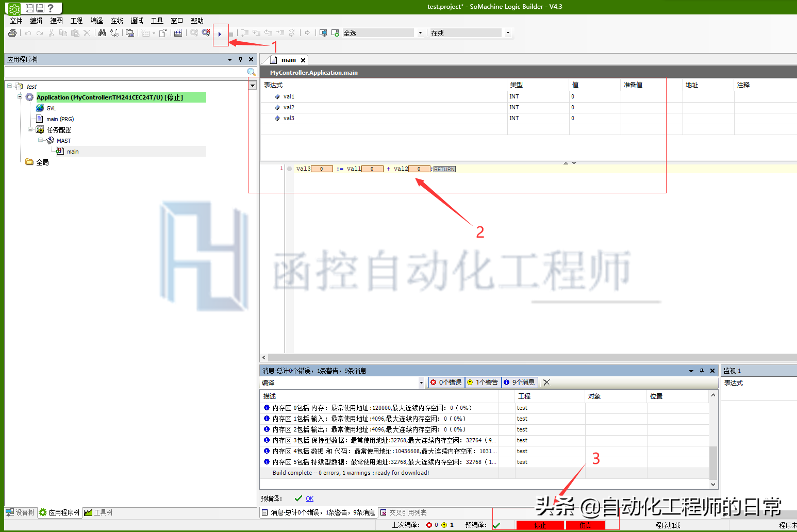Click the Login gear icon in toolbar
This screenshot has width=797, height=532.
[x=194, y=33]
